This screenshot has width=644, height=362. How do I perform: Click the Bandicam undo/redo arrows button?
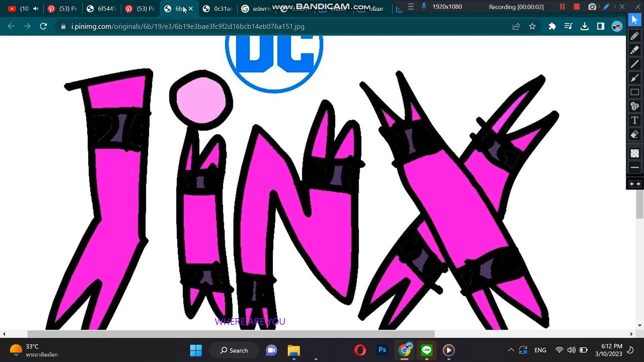point(635,184)
